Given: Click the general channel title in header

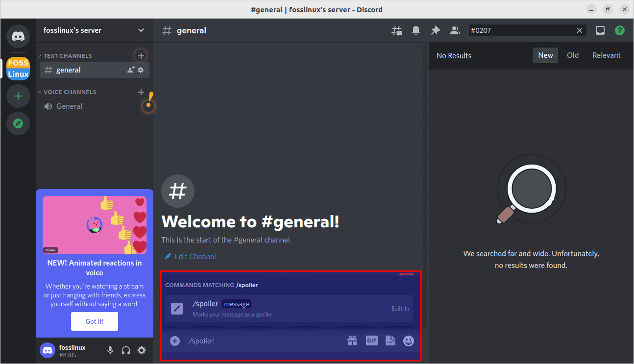Looking at the screenshot, I should pyautogui.click(x=192, y=30).
